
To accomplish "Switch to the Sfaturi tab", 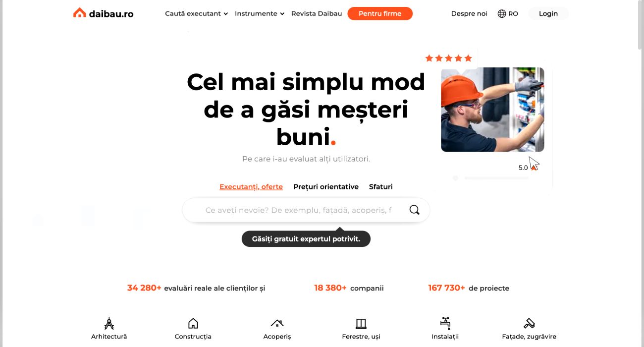I will 380,187.
